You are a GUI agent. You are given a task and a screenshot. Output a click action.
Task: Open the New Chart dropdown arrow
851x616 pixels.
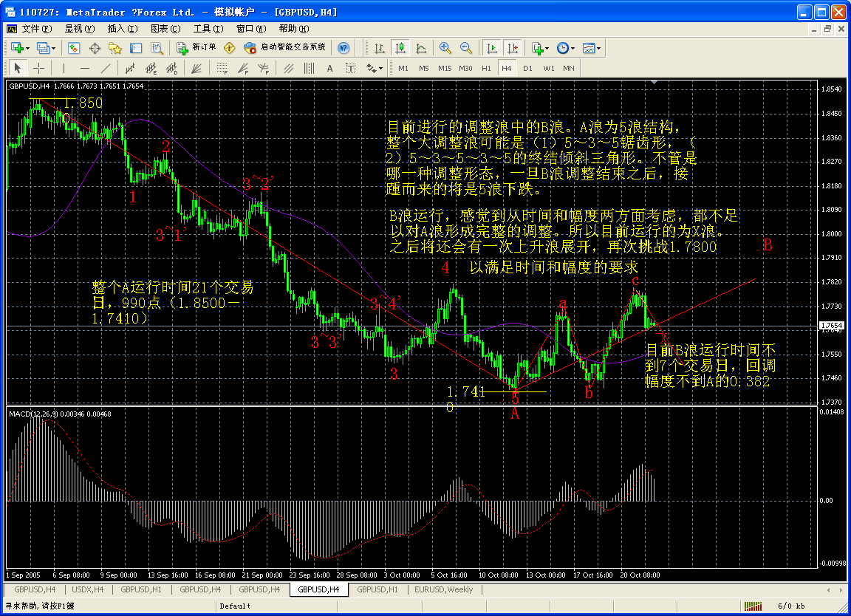point(27,48)
